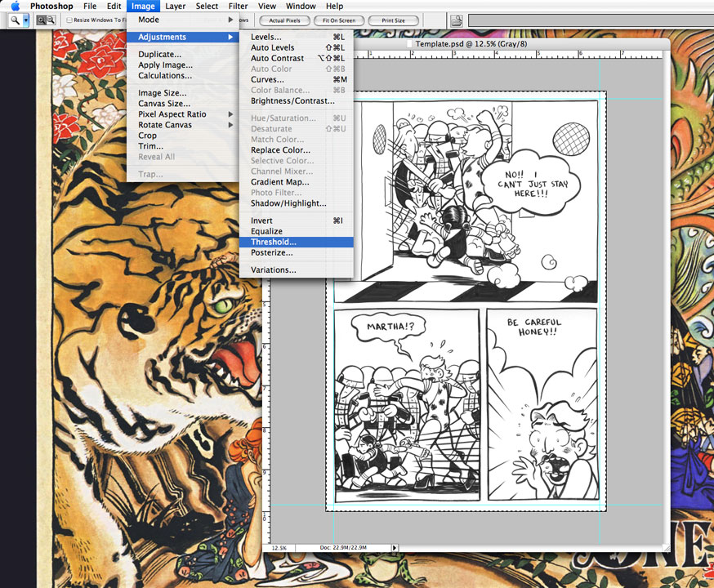Open the Apple menu

point(15,6)
